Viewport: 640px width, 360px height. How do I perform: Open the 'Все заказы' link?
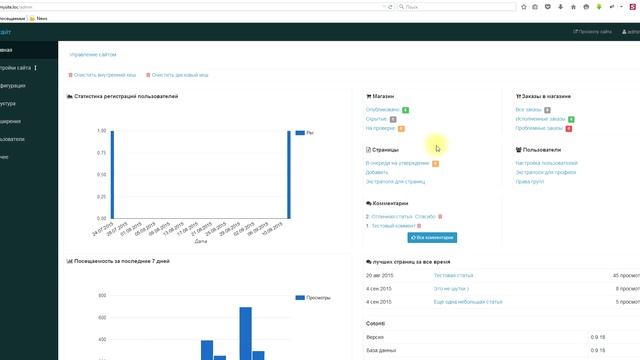coord(529,110)
